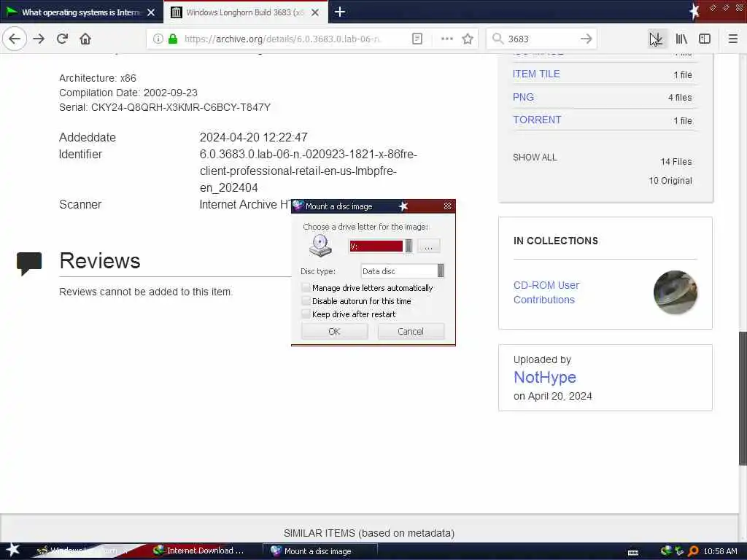Open uploader NotHype profile
The width and height of the screenshot is (747, 560).
[x=544, y=377]
